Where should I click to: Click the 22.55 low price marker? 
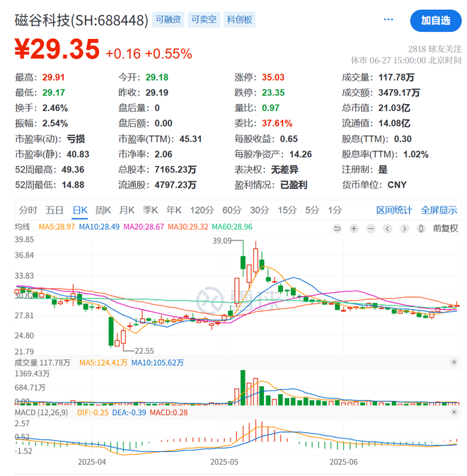click(x=144, y=351)
